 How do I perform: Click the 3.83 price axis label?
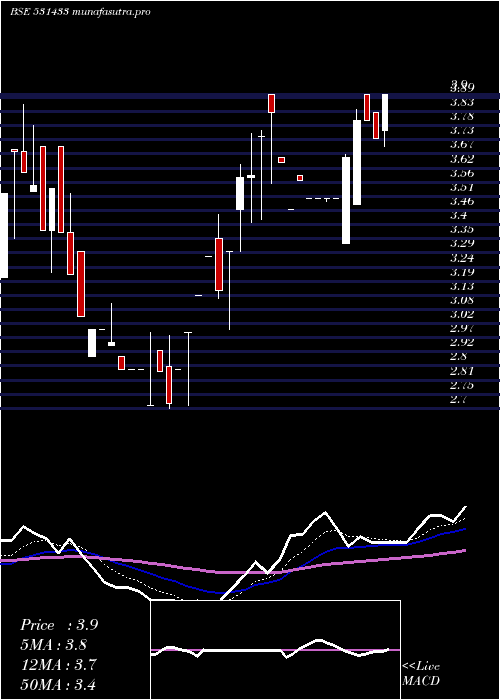[462, 102]
